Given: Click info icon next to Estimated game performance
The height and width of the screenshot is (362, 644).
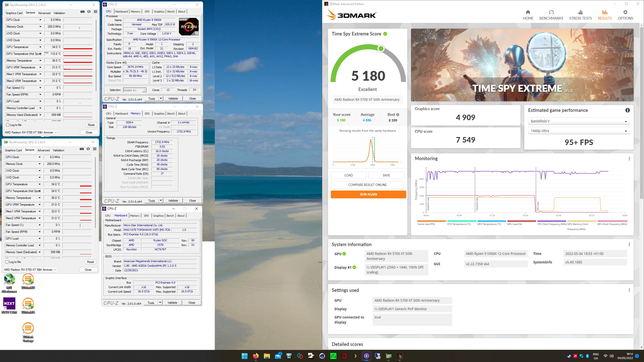Looking at the screenshot, I should [627, 110].
